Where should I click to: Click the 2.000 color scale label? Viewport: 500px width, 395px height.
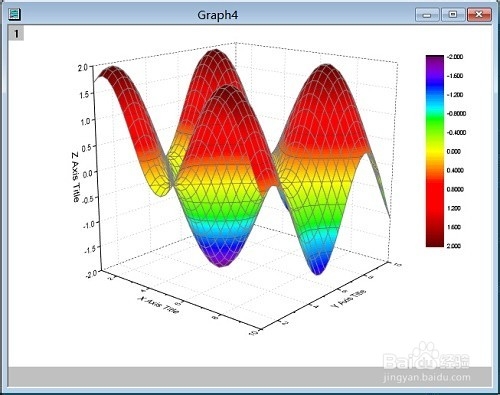point(454,246)
